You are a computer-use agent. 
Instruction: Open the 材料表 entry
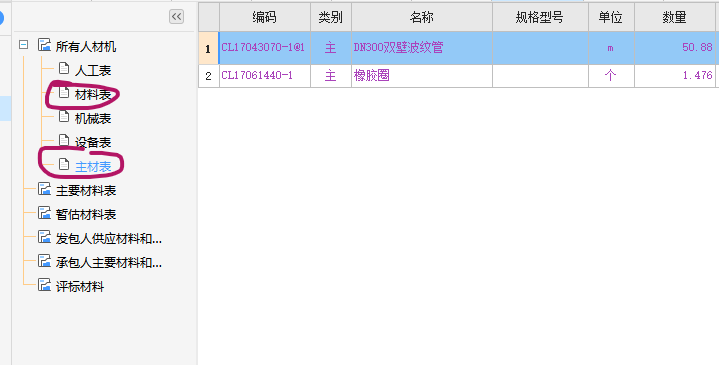[93, 94]
